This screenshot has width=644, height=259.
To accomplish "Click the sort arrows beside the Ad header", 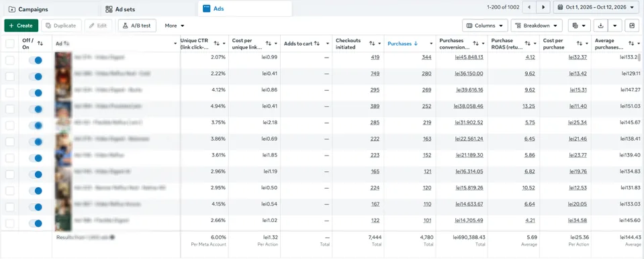I will (66, 44).
